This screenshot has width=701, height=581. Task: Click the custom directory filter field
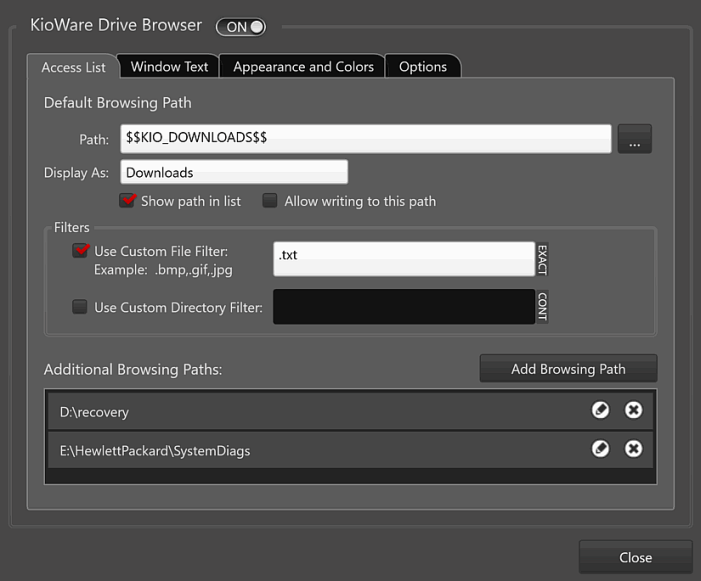[404, 307]
